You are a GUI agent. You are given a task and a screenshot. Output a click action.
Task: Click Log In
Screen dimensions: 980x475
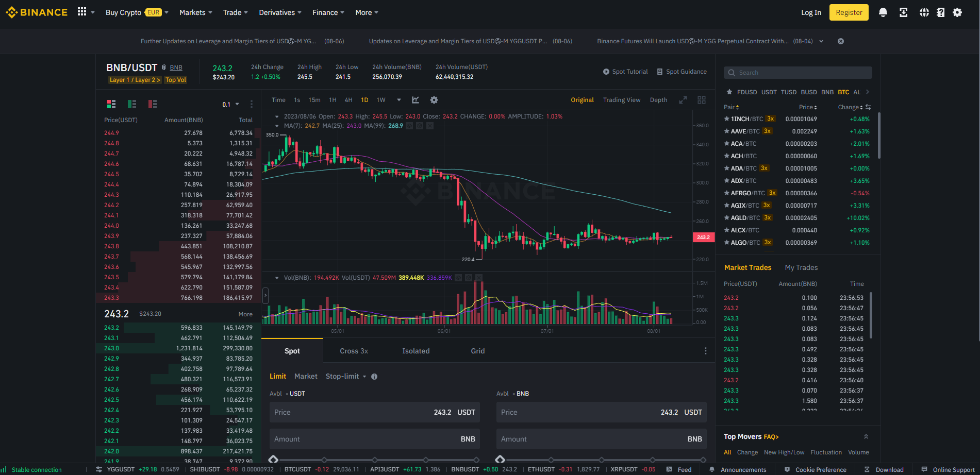pos(811,12)
